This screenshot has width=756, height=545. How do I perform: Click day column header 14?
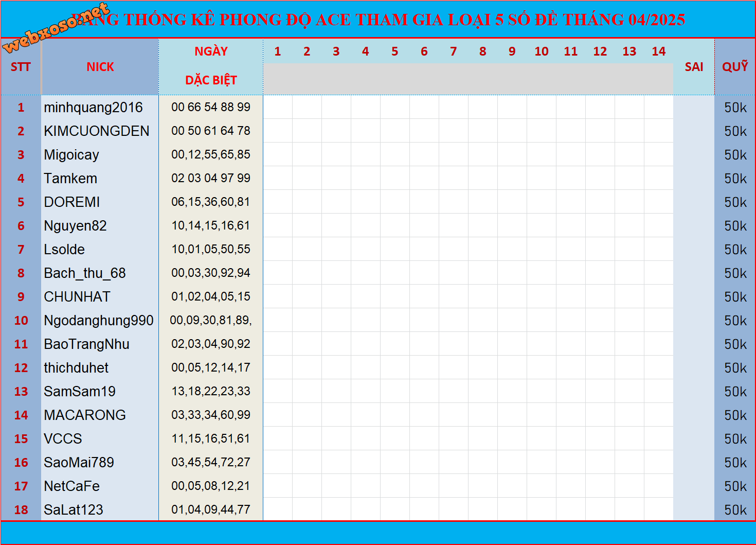tap(659, 51)
